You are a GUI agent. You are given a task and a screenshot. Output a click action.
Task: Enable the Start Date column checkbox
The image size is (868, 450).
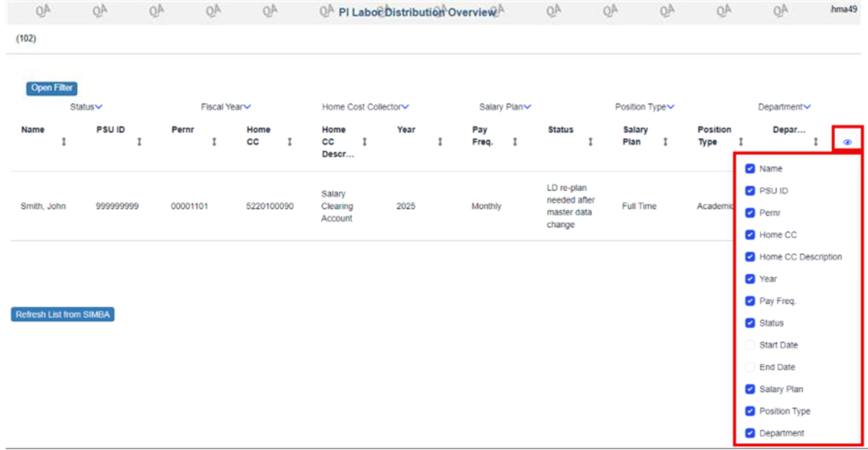click(750, 345)
